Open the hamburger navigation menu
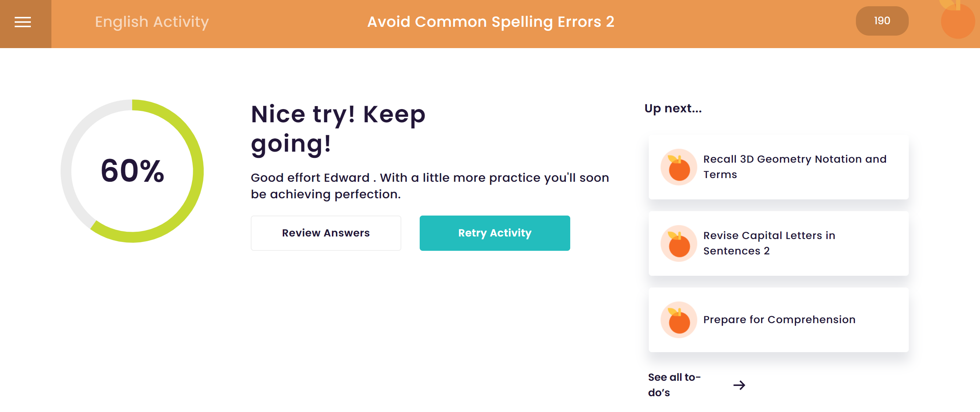 [x=23, y=22]
